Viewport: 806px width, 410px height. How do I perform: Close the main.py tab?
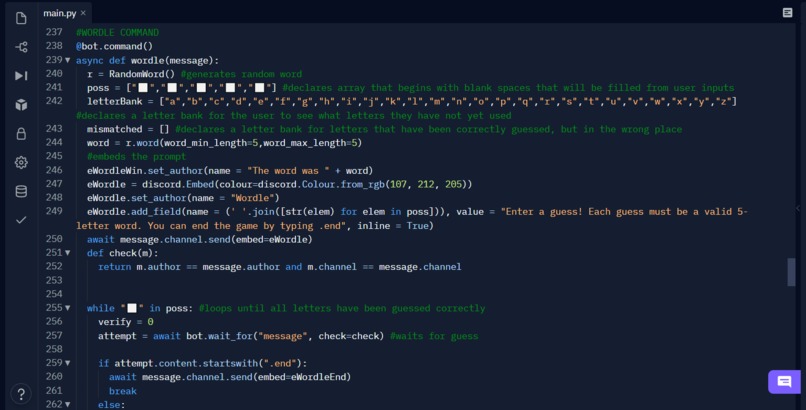point(83,13)
